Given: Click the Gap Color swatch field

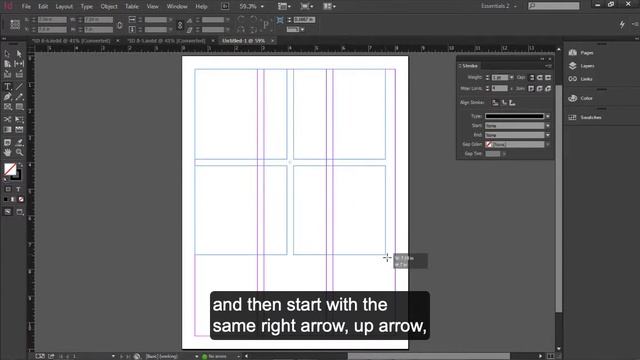Looking at the screenshot, I should coord(514,144).
